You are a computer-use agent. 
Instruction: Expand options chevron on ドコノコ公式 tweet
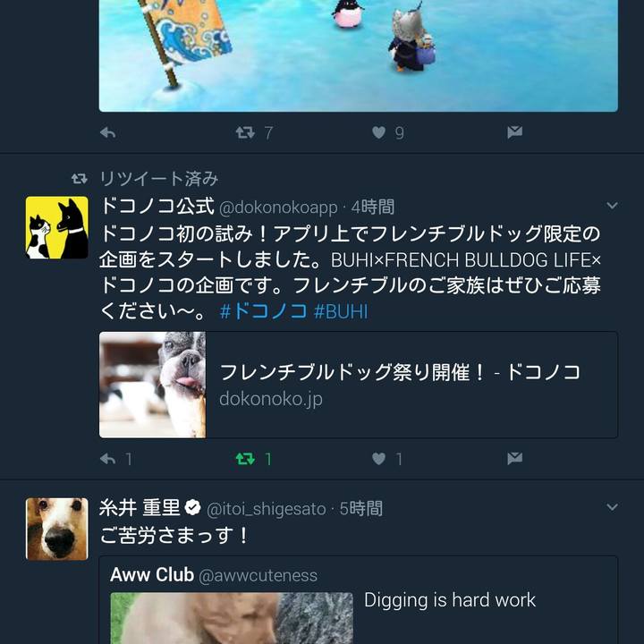(x=612, y=206)
